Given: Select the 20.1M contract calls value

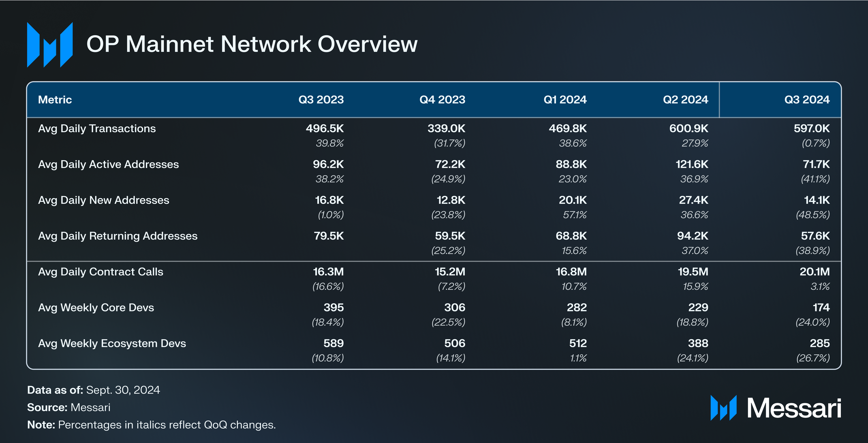Looking at the screenshot, I should click(815, 272).
